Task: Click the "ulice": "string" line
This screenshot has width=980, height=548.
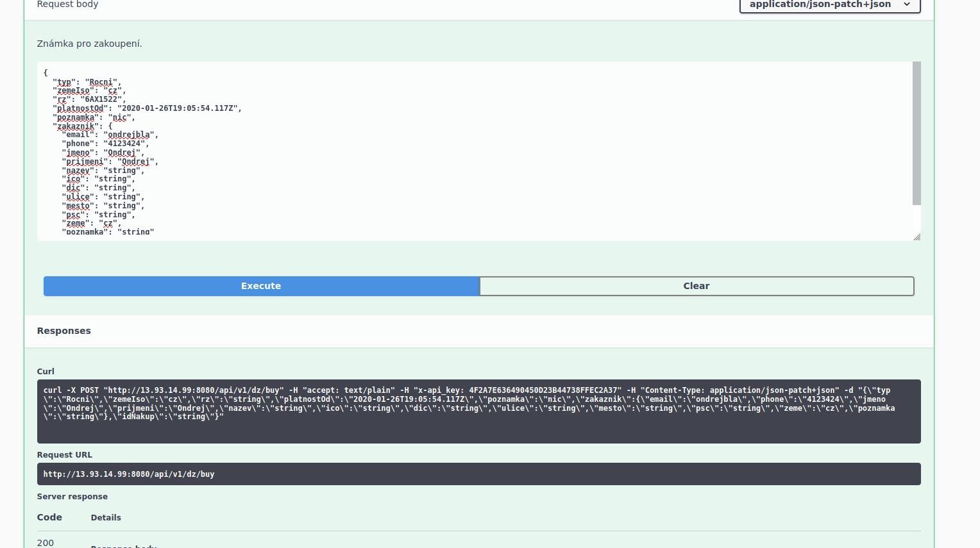Action: (103, 197)
